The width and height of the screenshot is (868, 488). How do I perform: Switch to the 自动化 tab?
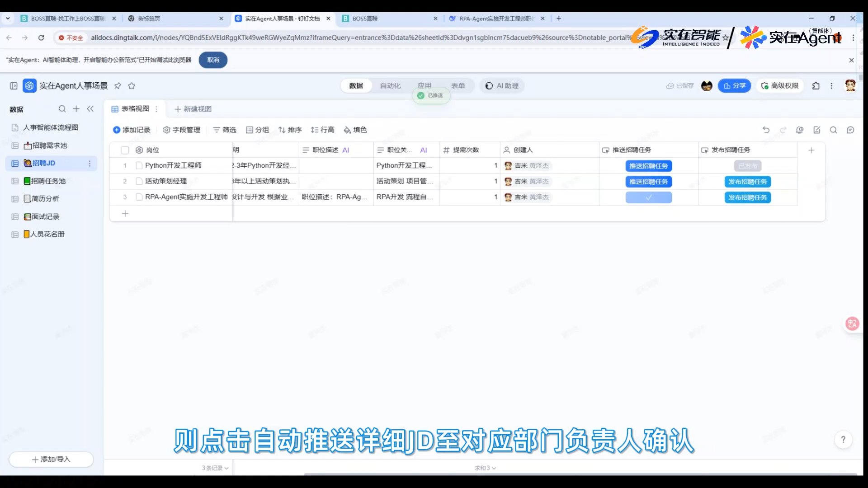390,86
